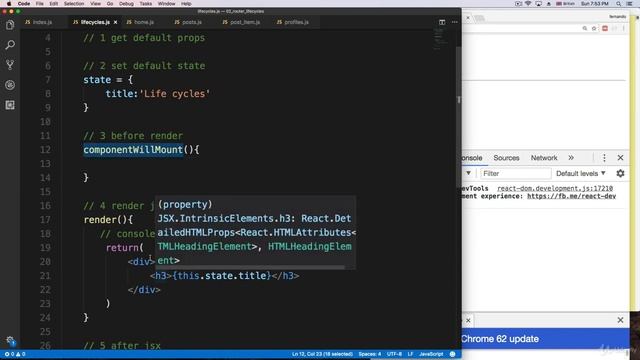Open the console context selector dropdown arrow
Image resolution: width=640 pixels, height=360 pixels.
click(x=468, y=173)
